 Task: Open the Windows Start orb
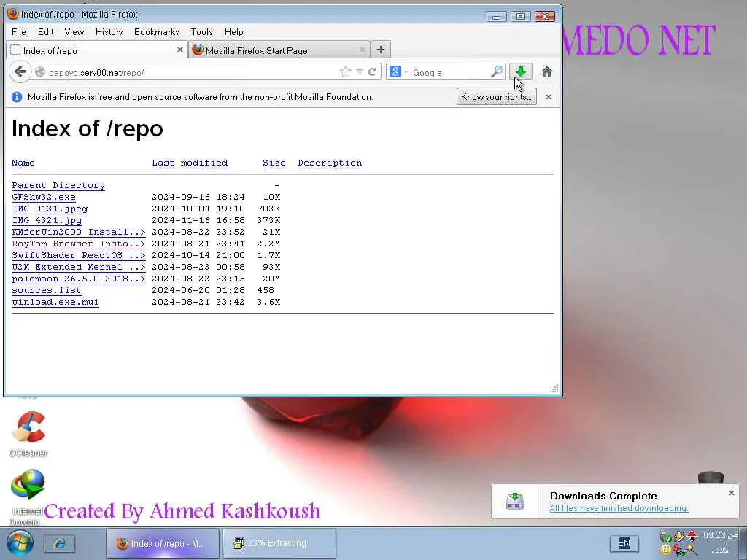(20, 543)
